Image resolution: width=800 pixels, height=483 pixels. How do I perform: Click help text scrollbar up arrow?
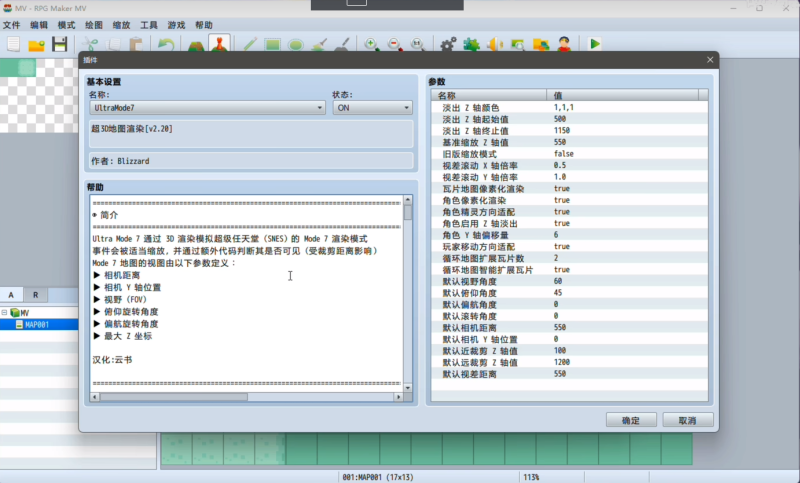coord(408,199)
